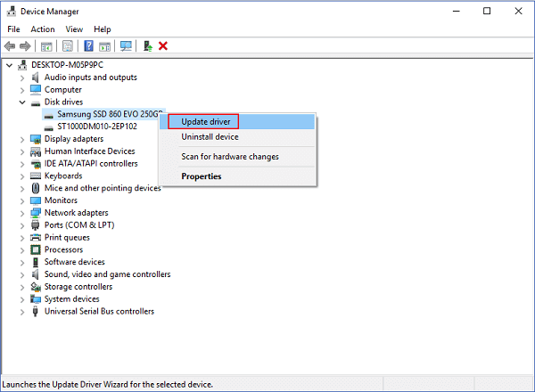The image size is (535, 392).
Task: Close the Device Manager window
Action: pyautogui.click(x=518, y=11)
